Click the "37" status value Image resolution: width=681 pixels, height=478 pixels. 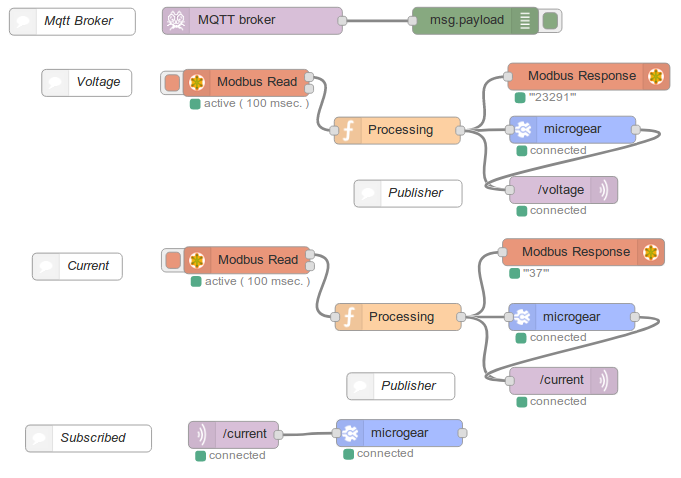point(536,273)
